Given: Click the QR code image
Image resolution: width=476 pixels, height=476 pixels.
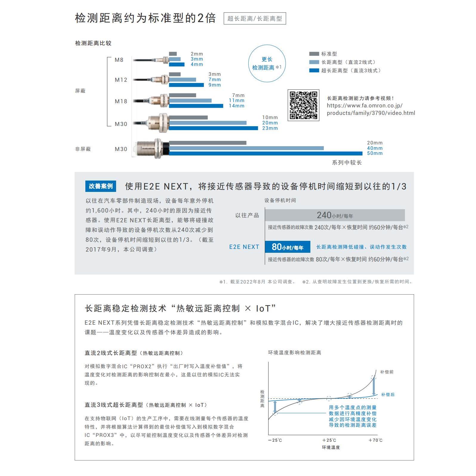Looking at the screenshot, I should tap(303, 105).
